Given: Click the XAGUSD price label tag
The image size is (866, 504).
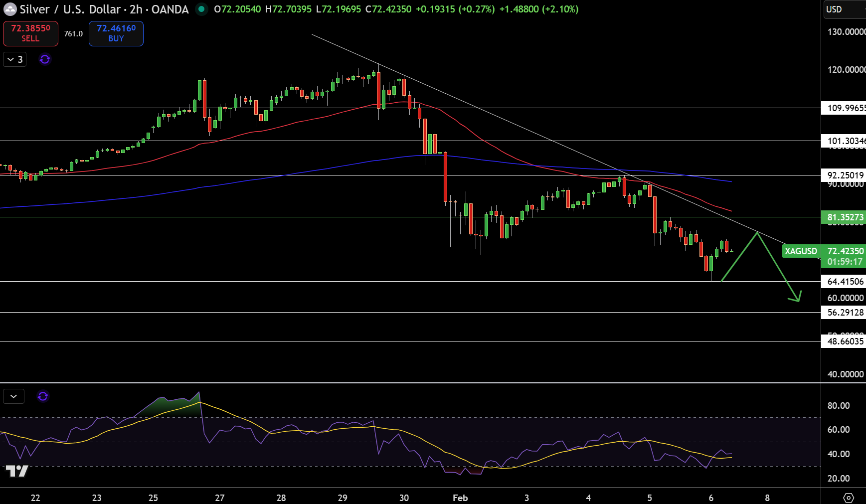Looking at the screenshot, I should point(801,251).
